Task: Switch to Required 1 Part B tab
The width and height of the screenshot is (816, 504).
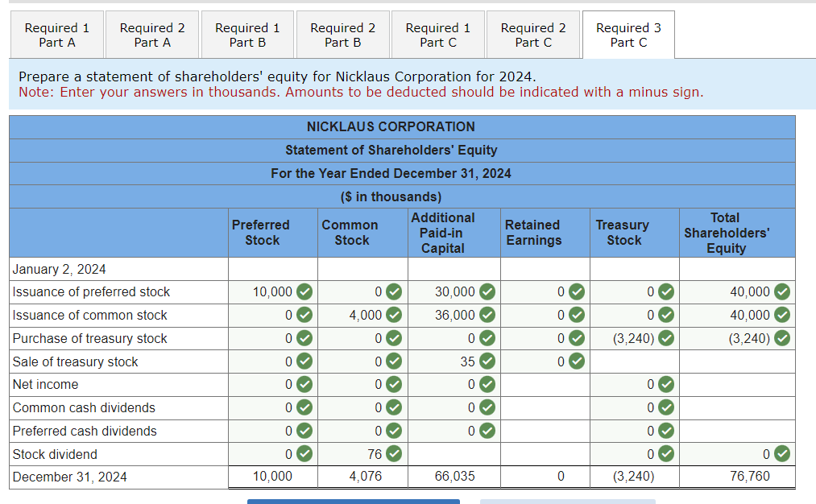Action: [247, 35]
